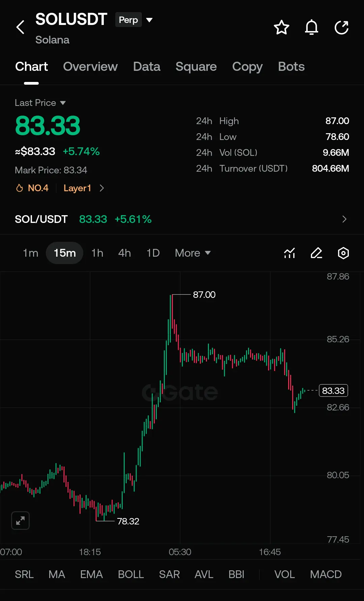Toggle the SRL indicator
Screen dimensions: 364x601
(x=24, y=574)
